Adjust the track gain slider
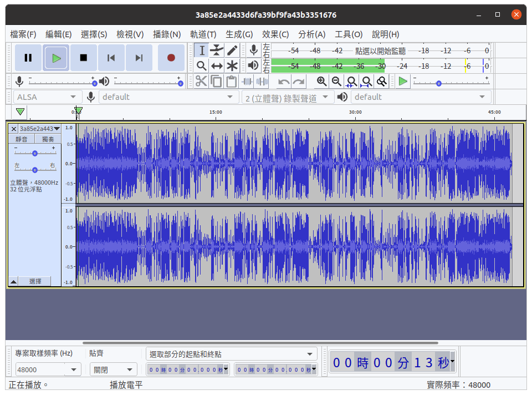The height and width of the screenshot is (395, 532). (x=35, y=152)
